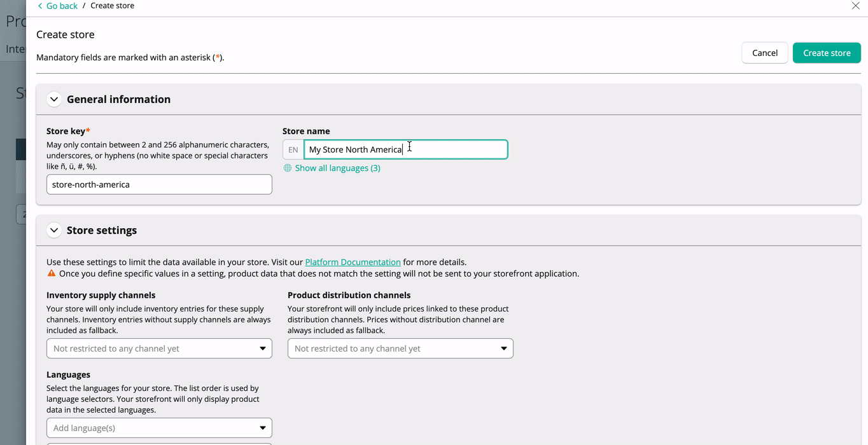Screen dimensions: 868x445
Task: Click the globe icon beside Show all languages
Action: click(x=287, y=168)
